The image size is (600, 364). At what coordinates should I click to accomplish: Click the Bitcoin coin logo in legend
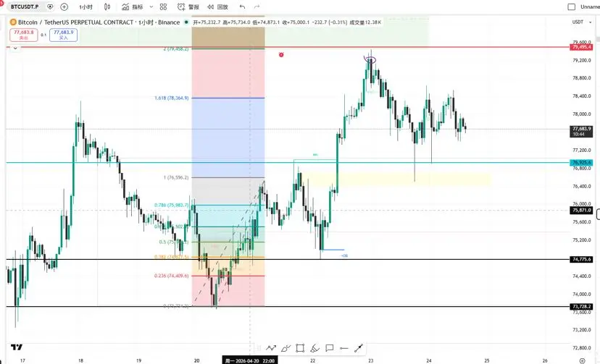click(x=13, y=22)
